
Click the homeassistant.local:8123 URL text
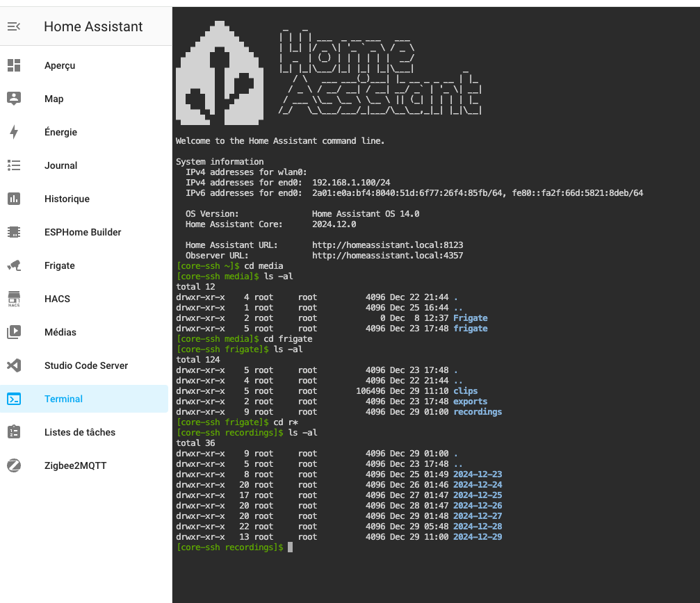coord(387,245)
